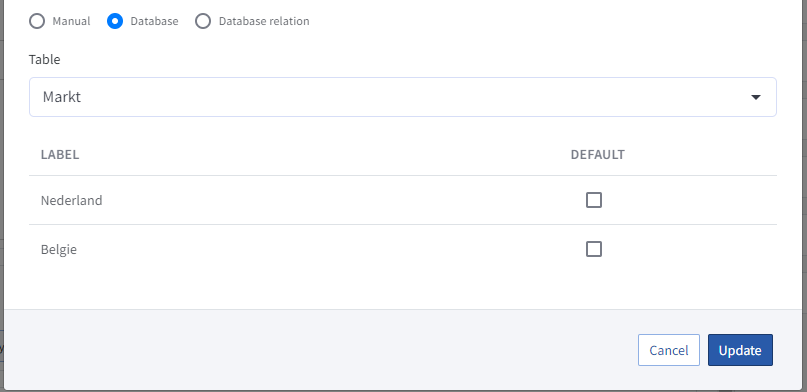The width and height of the screenshot is (807, 392).
Task: Select the Belgie label row
Action: pyautogui.click(x=402, y=249)
